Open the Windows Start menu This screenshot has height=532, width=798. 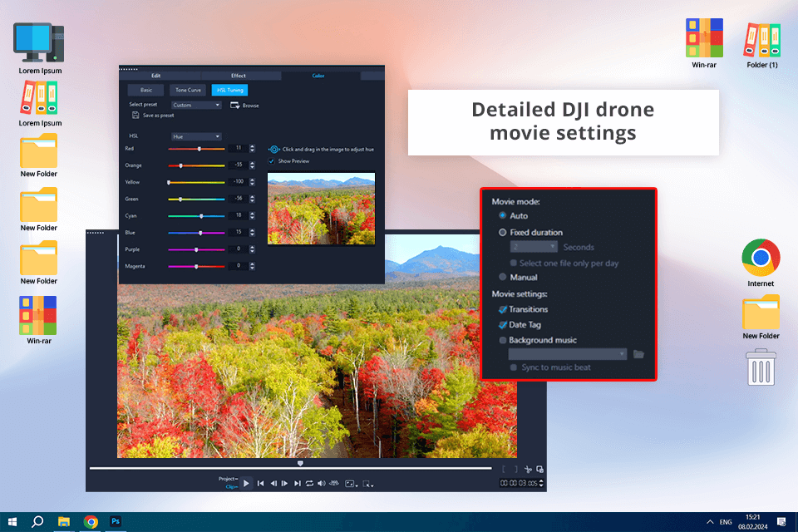point(12,522)
